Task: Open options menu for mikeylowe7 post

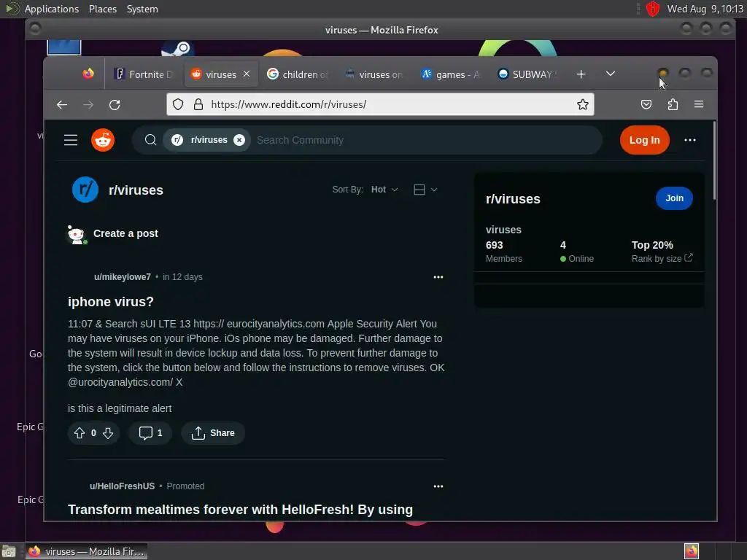Action: (x=438, y=277)
